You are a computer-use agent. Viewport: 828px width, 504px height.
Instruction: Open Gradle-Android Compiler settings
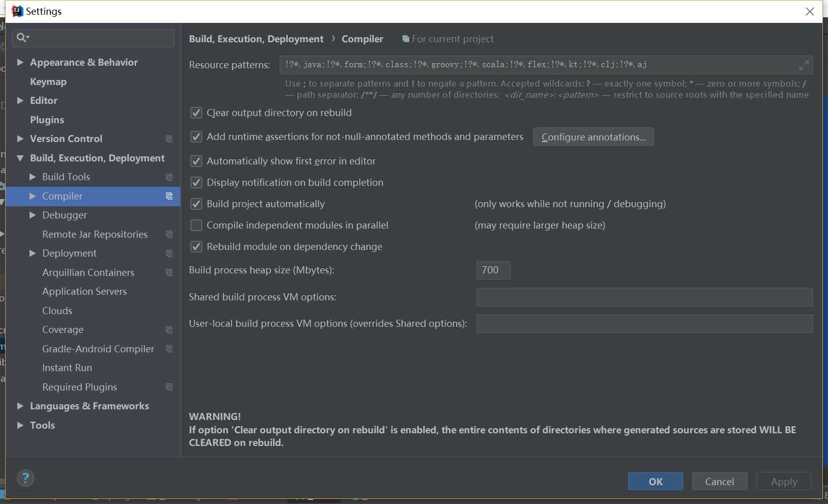coord(98,349)
